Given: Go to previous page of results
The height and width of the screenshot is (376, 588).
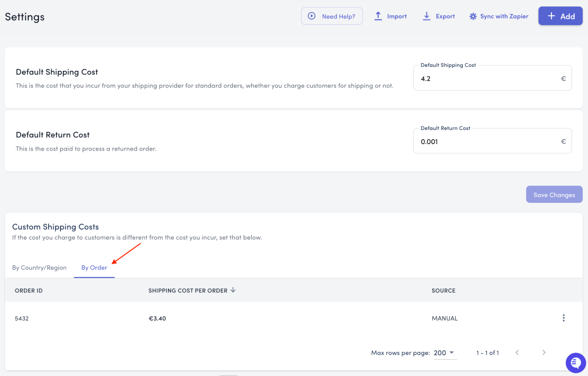Looking at the screenshot, I should 517,352.
